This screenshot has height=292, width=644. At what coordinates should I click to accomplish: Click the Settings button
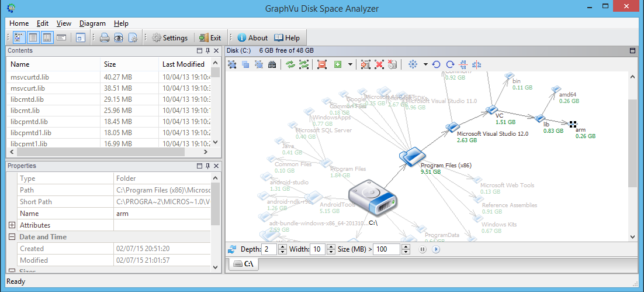170,38
